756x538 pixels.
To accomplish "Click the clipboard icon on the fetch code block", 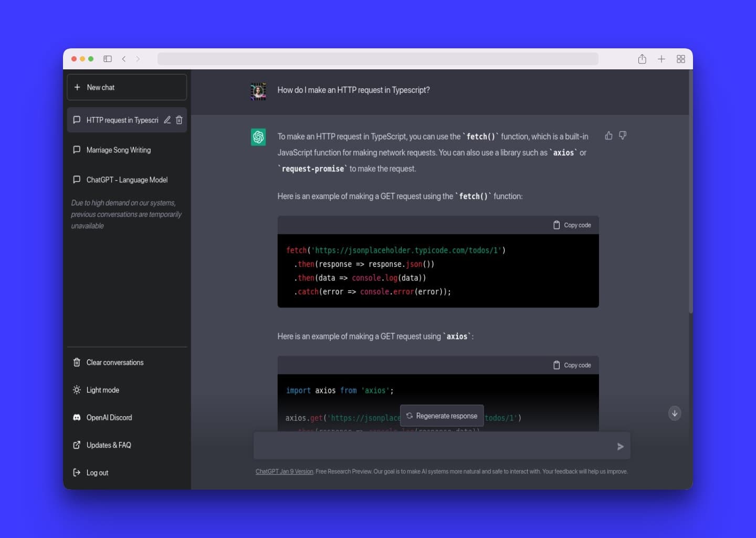I will click(556, 225).
